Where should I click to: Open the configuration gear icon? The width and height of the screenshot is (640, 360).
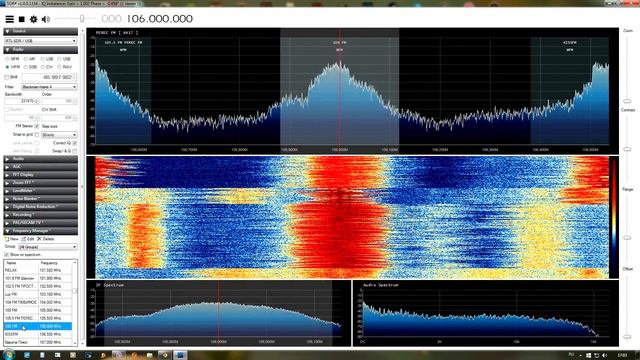tap(33, 19)
